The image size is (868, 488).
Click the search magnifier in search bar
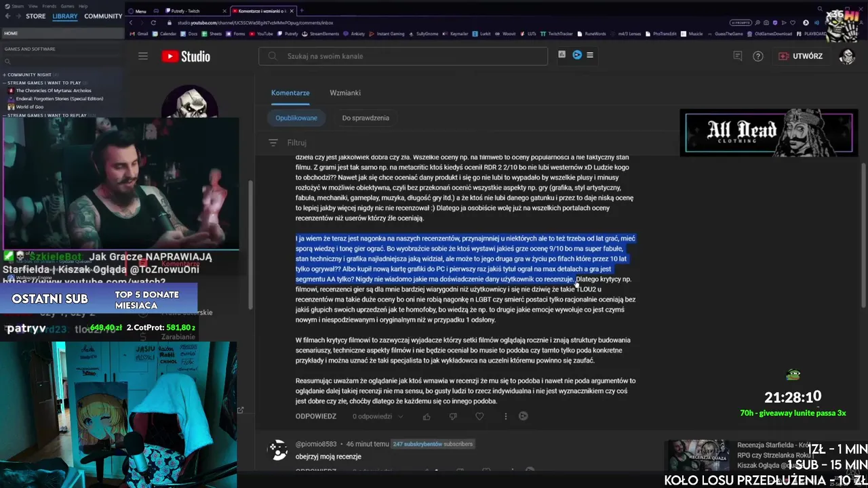(273, 56)
